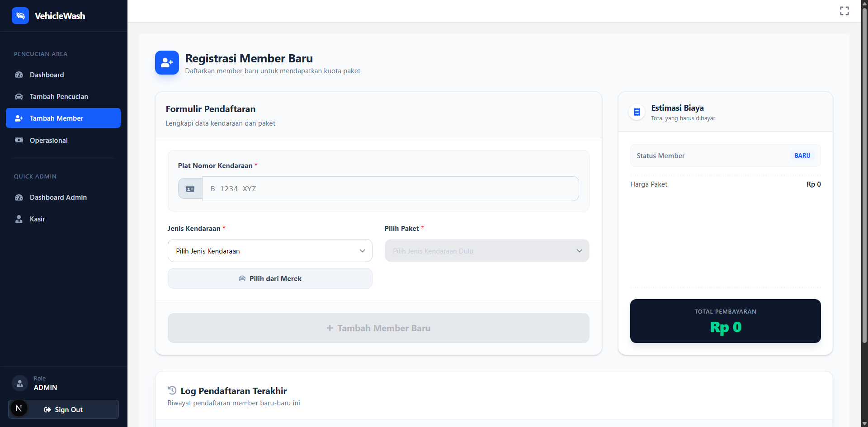
Task: Submit with Tambah Member Baru button
Action: [x=378, y=328]
